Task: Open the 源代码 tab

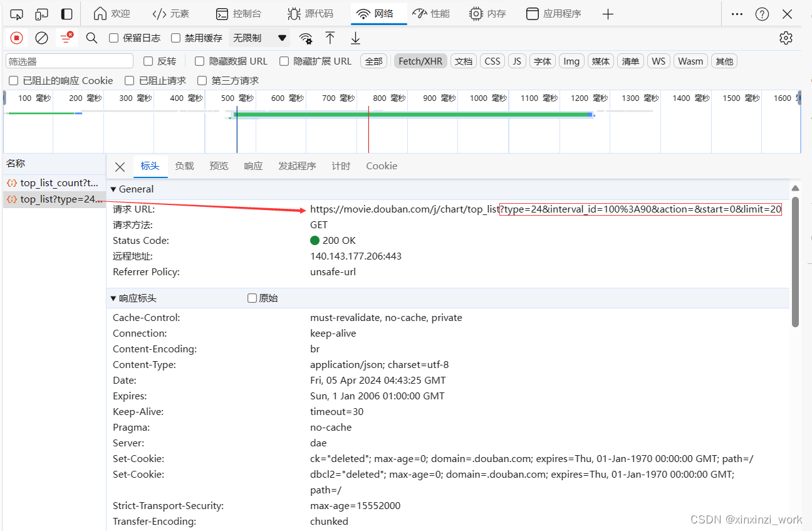Action: pyautogui.click(x=310, y=14)
